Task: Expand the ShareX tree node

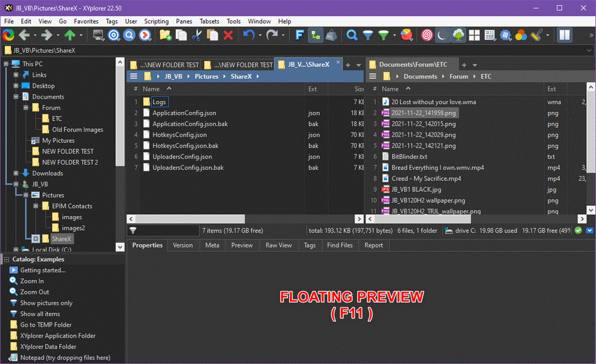Action: pyautogui.click(x=36, y=238)
